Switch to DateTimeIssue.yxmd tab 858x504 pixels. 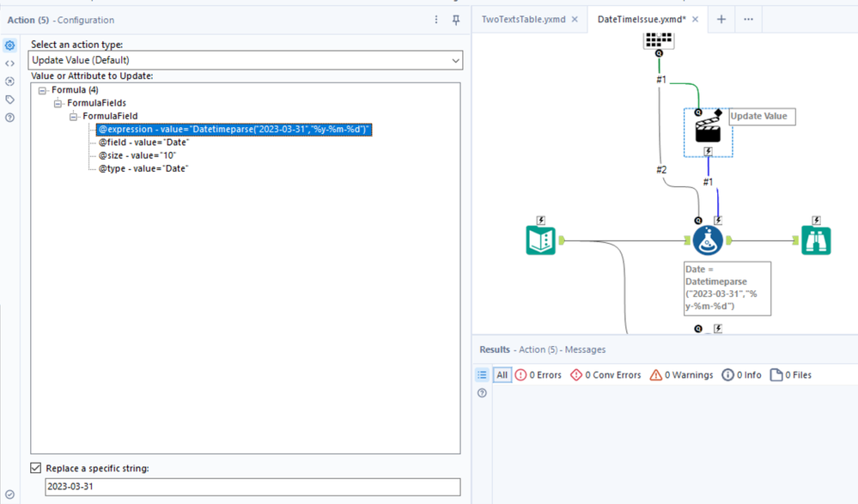[x=642, y=19]
